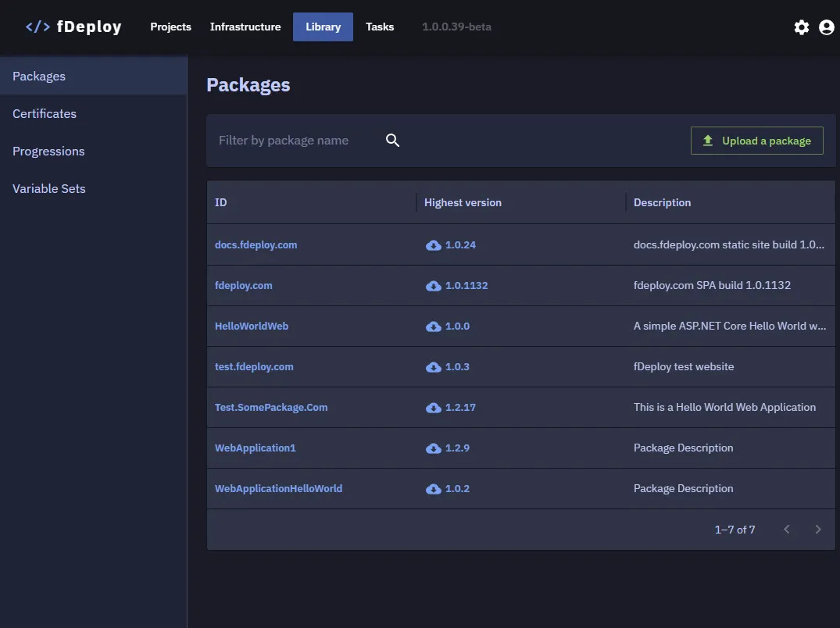Click WebApplication1's Package Description text
Image resolution: width=840 pixels, height=628 pixels.
[x=684, y=448]
